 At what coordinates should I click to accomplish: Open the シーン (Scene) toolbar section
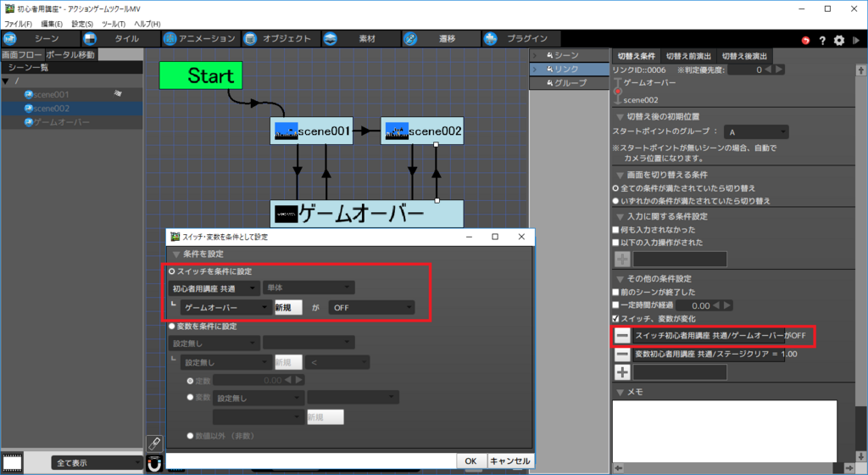(x=39, y=39)
